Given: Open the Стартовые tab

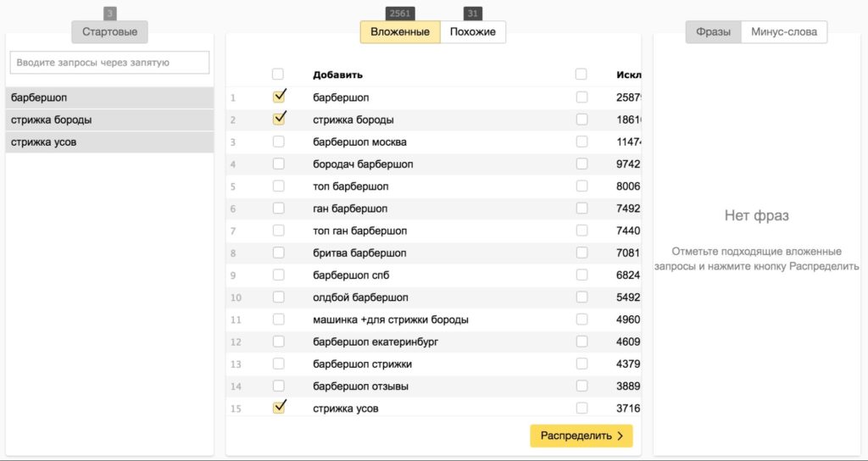Looking at the screenshot, I should (109, 32).
